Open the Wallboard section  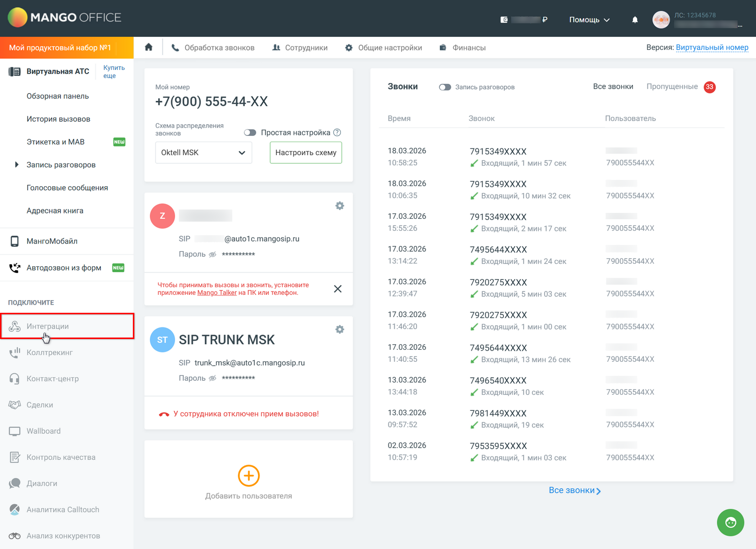pyautogui.click(x=43, y=431)
